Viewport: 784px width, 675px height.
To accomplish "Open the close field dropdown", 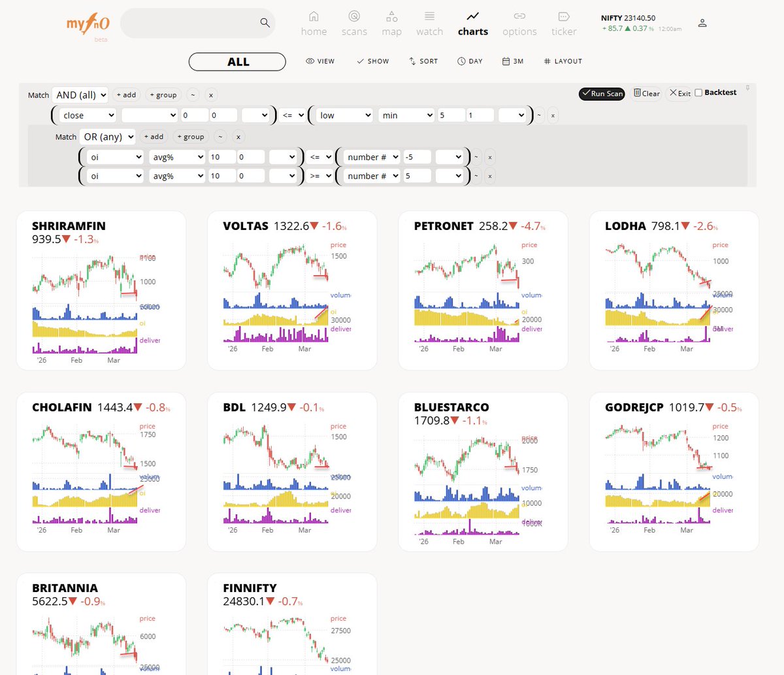I will coord(88,115).
